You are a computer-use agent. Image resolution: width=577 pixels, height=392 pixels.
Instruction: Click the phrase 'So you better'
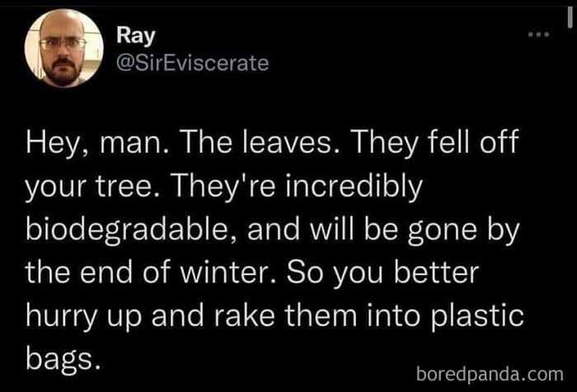pos(382,273)
